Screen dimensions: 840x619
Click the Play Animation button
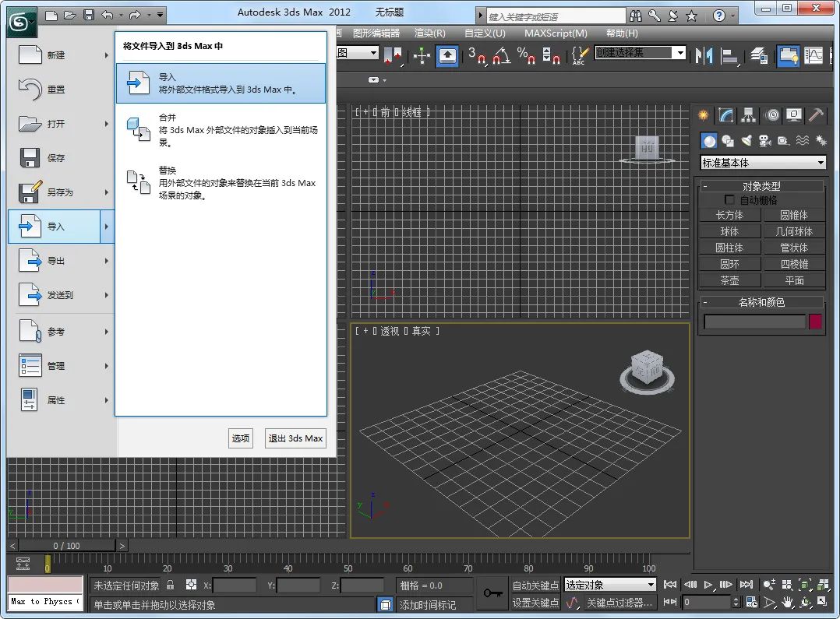[x=708, y=585]
